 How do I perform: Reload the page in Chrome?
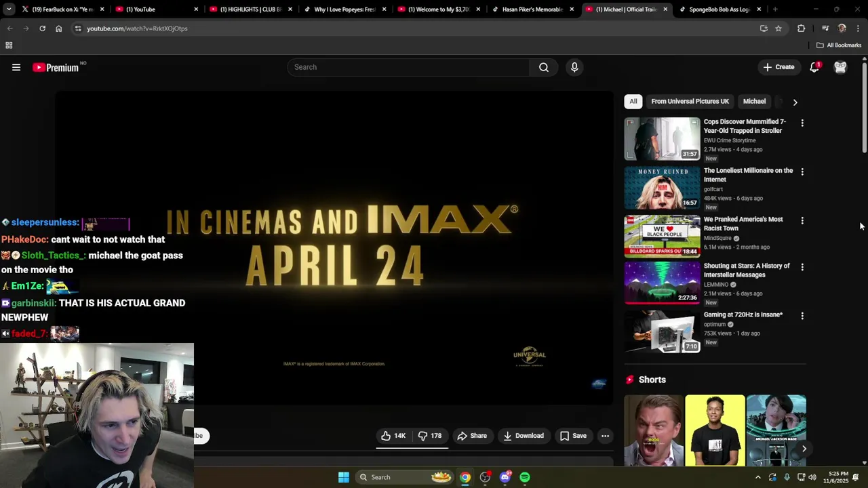(x=42, y=28)
